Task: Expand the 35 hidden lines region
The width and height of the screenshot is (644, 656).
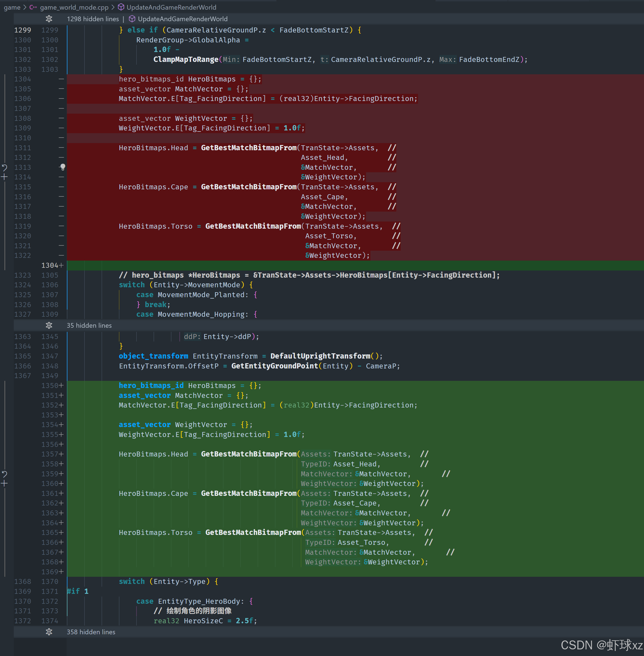Action: (49, 325)
